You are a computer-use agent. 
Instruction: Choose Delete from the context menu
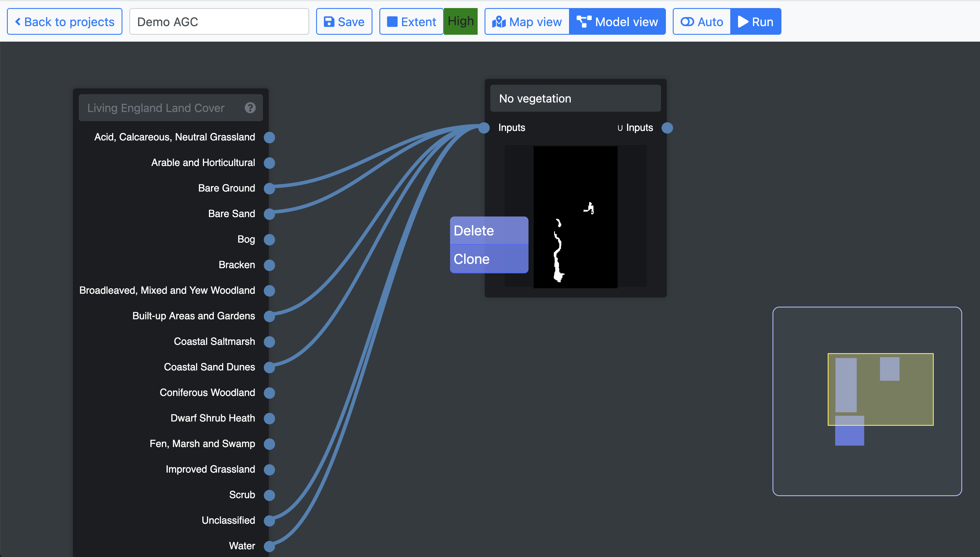click(x=489, y=231)
